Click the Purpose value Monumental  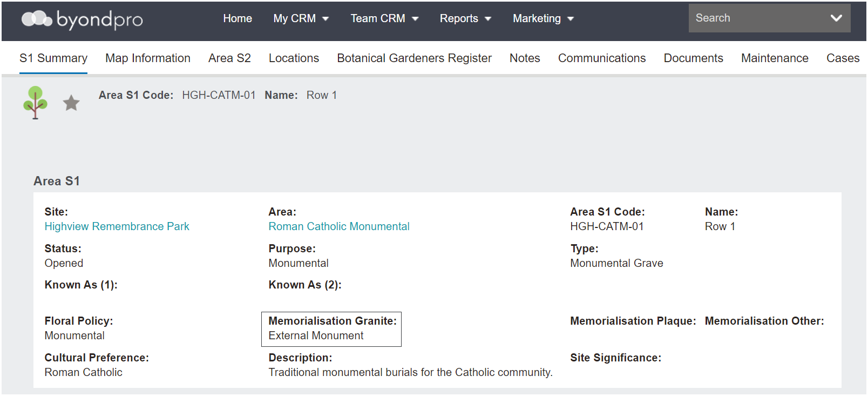pos(299,263)
